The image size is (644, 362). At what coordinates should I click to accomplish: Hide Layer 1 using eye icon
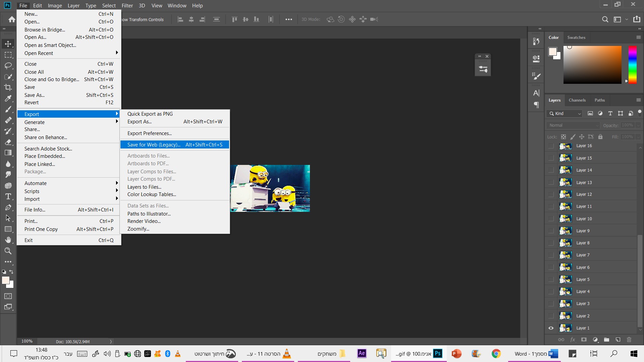click(x=551, y=328)
